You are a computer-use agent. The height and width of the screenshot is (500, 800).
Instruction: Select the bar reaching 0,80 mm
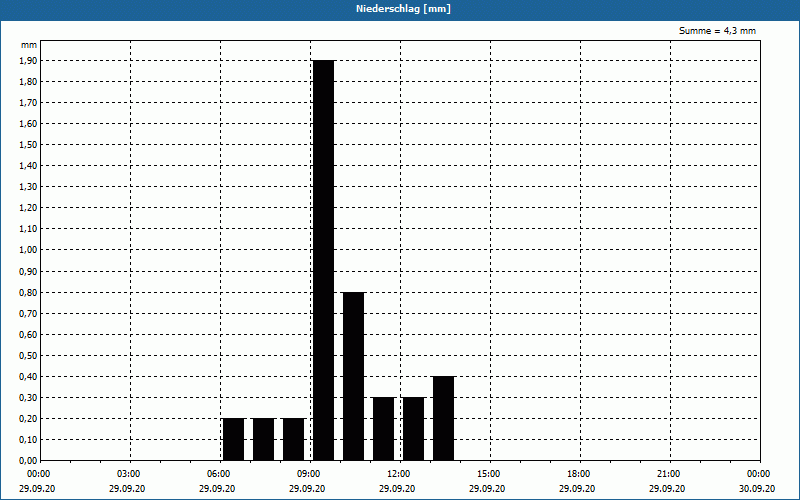click(354, 376)
